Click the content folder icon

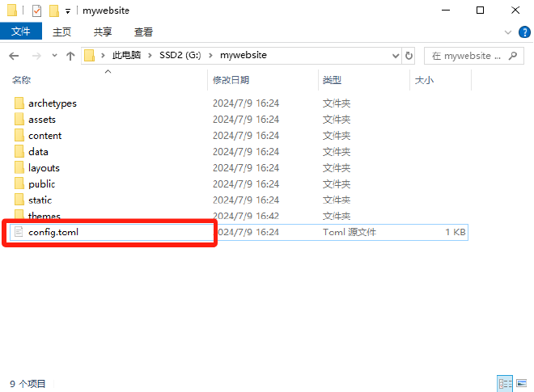pos(19,135)
